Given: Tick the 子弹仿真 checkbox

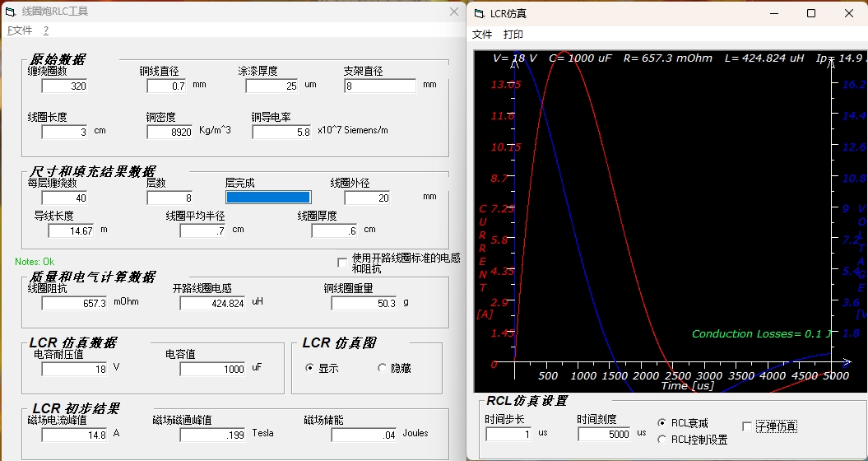Looking at the screenshot, I should point(747,426).
